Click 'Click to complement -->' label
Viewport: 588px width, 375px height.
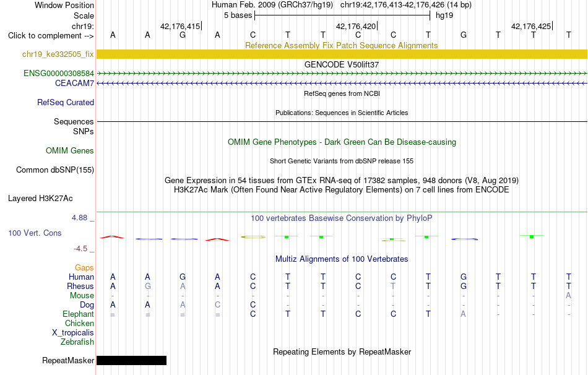pyautogui.click(x=51, y=36)
